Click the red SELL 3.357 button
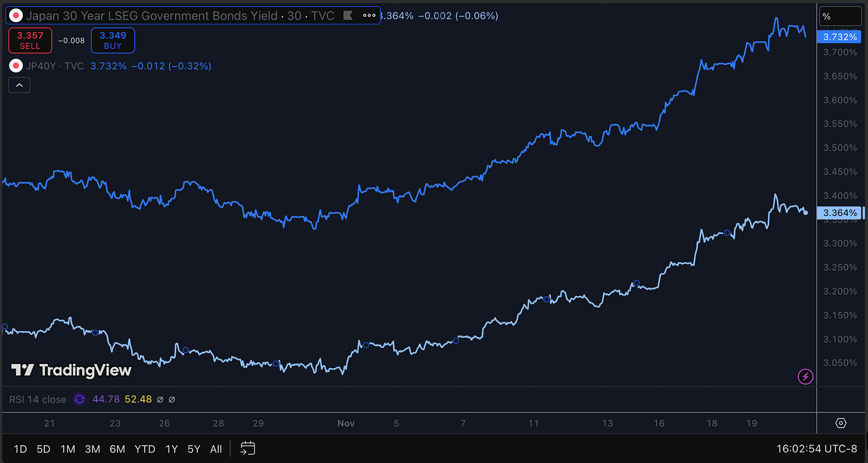The width and height of the screenshot is (868, 463). 30,41
